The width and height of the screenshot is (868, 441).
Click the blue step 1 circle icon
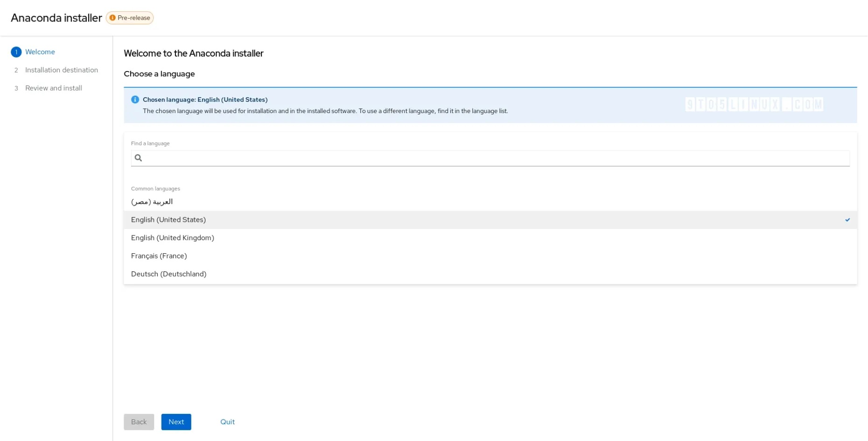16,52
